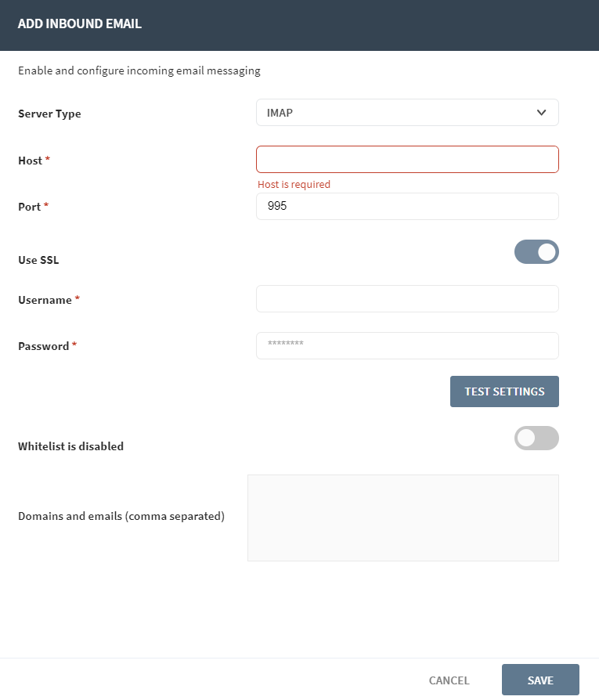Cancel adding the inbound email
Screen dimensions: 599x700
[x=449, y=680]
